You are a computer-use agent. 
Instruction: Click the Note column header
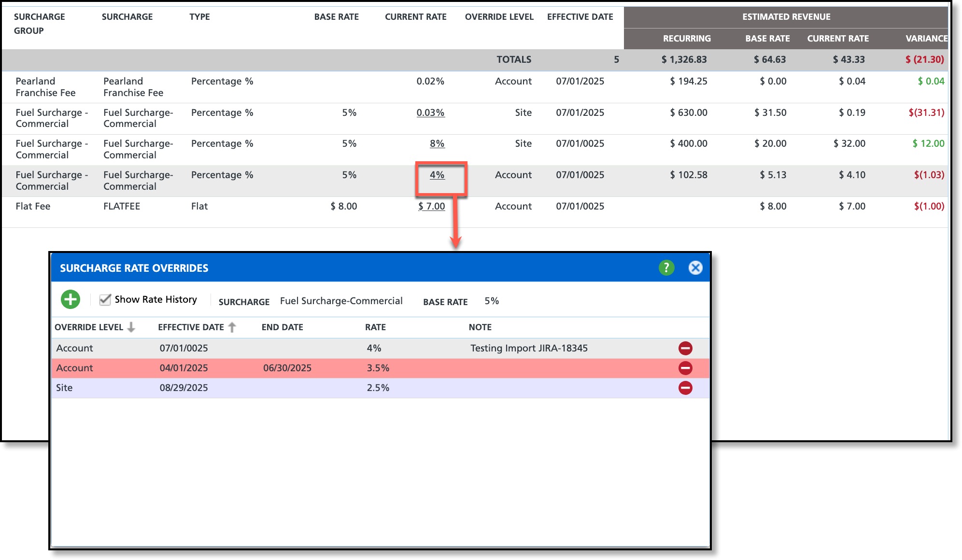[480, 327]
